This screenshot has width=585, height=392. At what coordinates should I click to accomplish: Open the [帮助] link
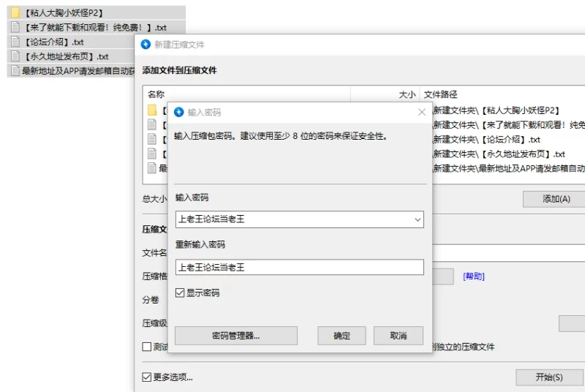point(473,276)
